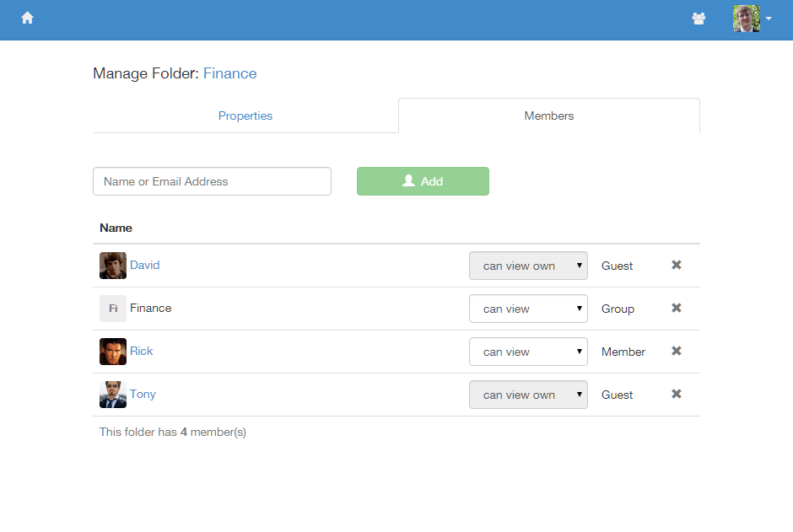Remove Tony using the X icon
The width and height of the screenshot is (793, 532).
[x=676, y=394]
